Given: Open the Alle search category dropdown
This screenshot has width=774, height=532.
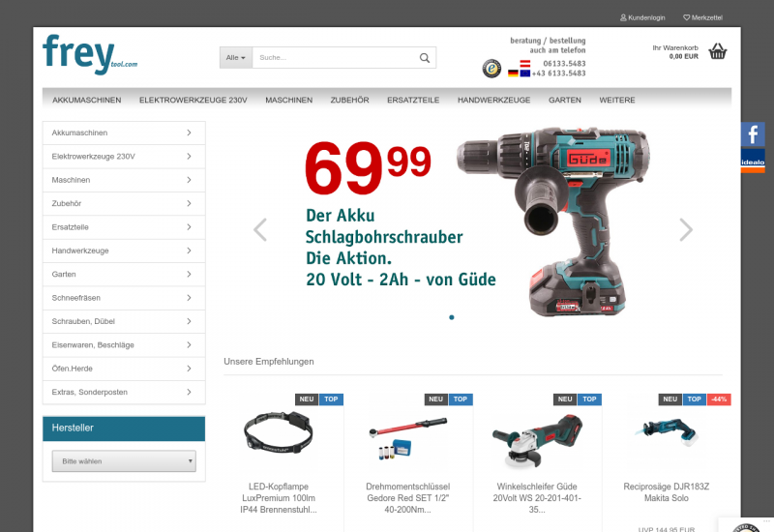Looking at the screenshot, I should (x=236, y=58).
